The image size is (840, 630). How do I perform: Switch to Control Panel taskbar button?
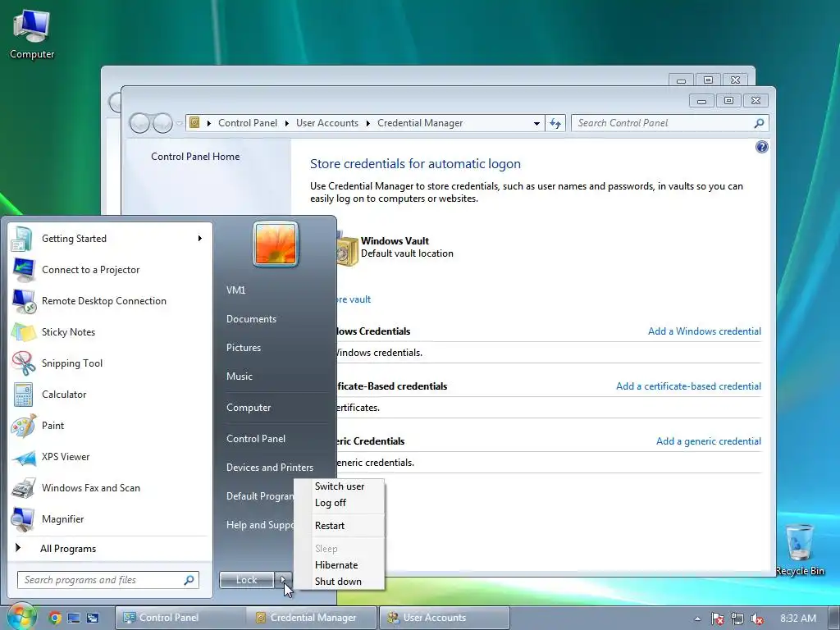pos(180,618)
